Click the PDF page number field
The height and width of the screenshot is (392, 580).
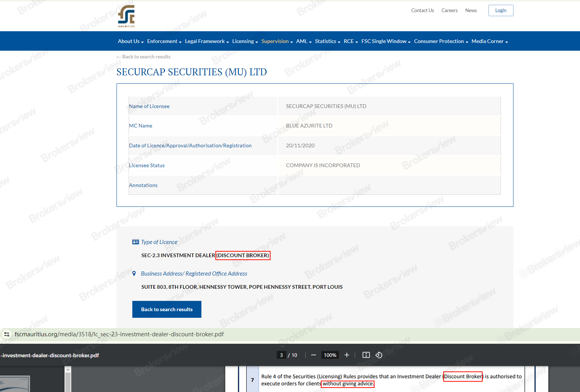click(x=281, y=355)
